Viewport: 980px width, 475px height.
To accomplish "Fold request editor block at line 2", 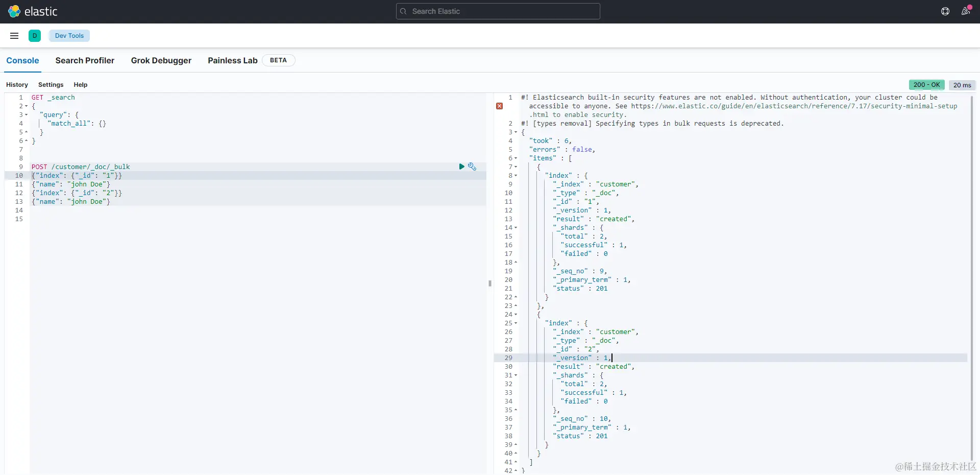I will tap(26, 106).
